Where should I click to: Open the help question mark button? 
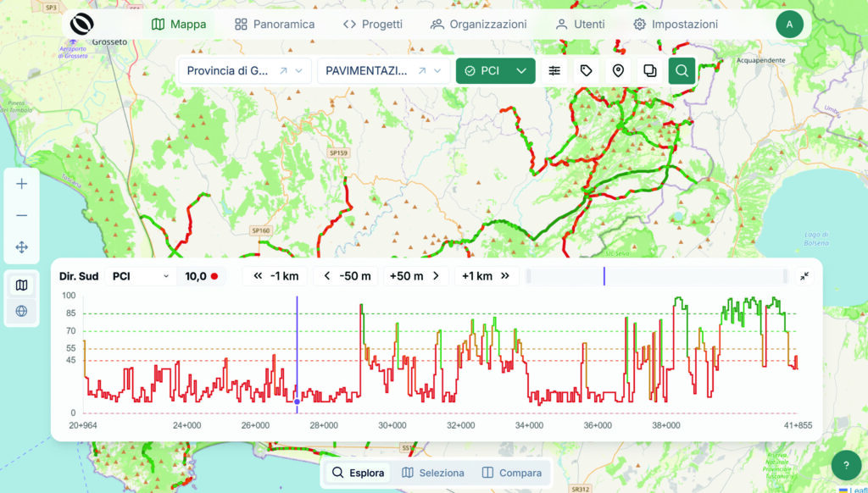point(846,465)
